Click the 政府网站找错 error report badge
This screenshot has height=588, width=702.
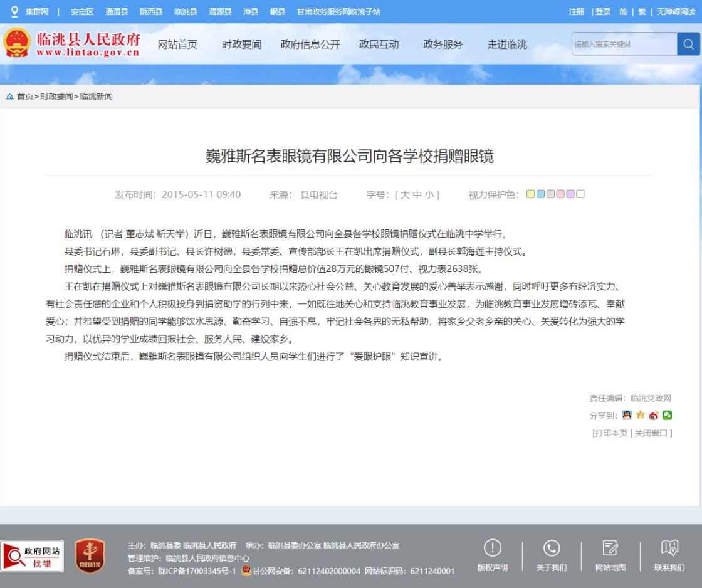coord(33,556)
